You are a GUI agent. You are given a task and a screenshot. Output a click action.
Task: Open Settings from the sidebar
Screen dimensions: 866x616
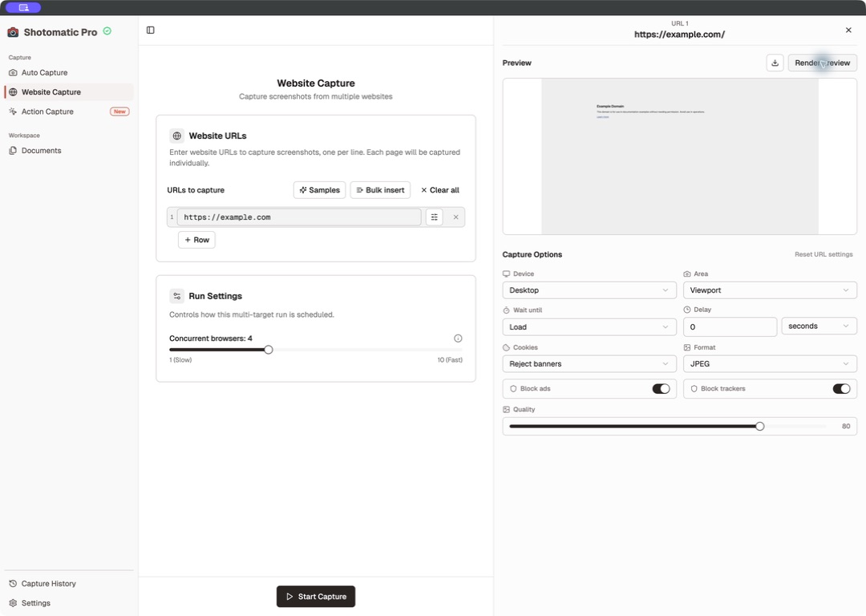coord(68,602)
